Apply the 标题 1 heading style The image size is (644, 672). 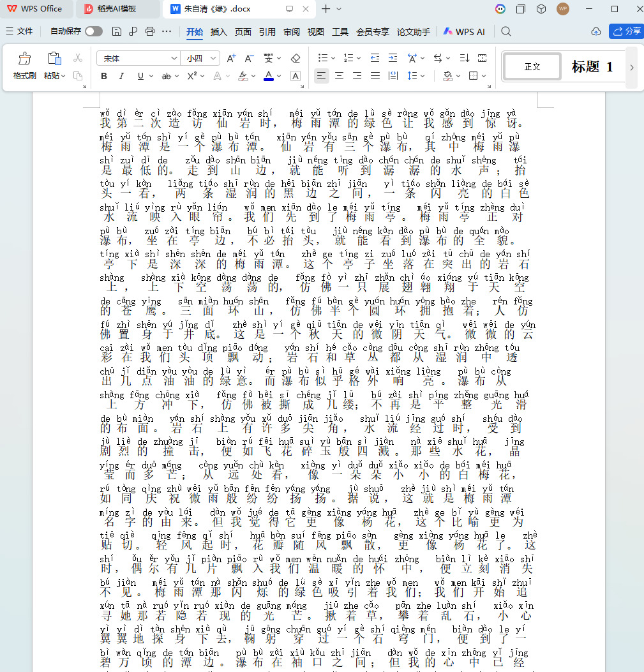tap(592, 67)
